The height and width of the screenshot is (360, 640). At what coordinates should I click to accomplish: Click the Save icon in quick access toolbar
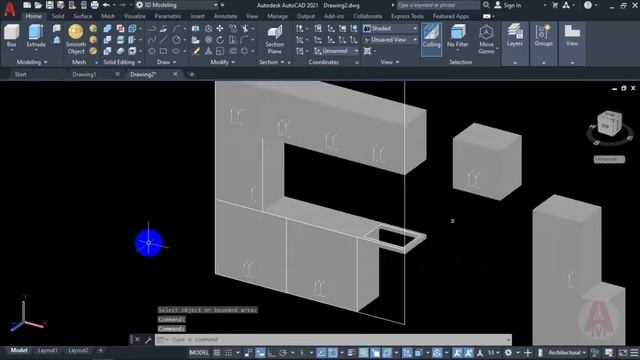click(49, 5)
